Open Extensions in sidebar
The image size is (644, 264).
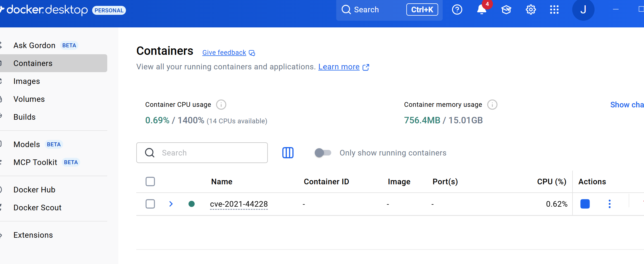[54, 235]
